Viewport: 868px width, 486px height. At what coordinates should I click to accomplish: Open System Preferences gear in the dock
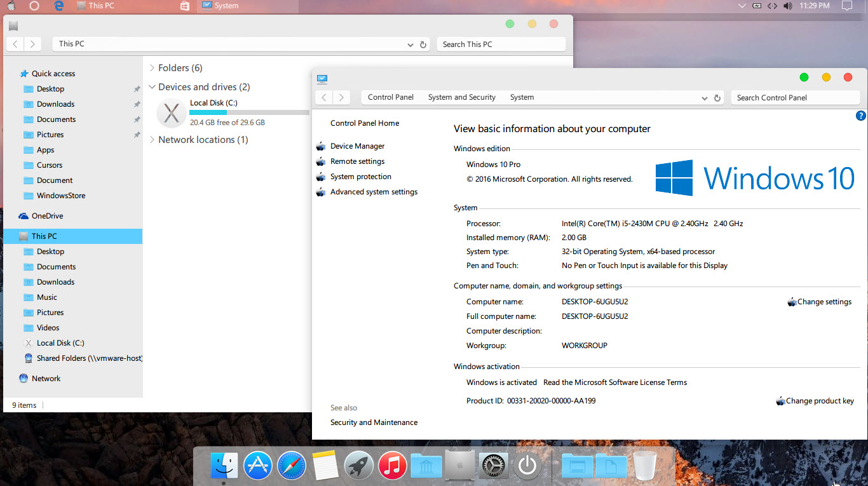(494, 465)
